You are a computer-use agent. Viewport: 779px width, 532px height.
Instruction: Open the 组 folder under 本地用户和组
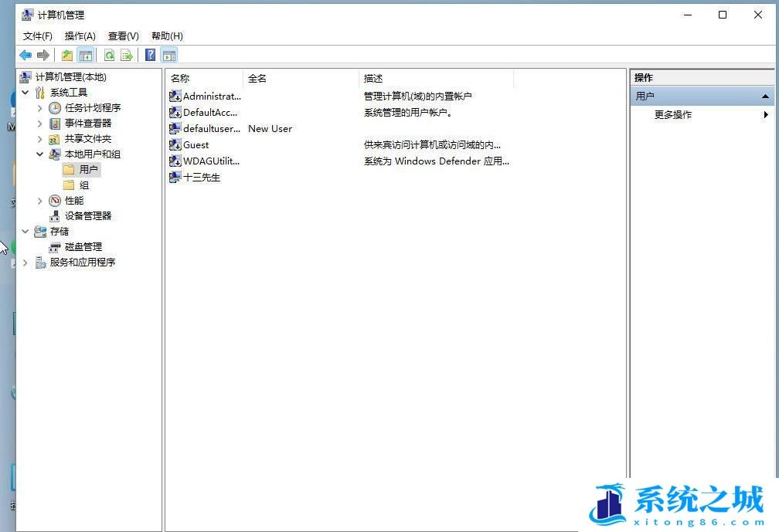(x=83, y=185)
